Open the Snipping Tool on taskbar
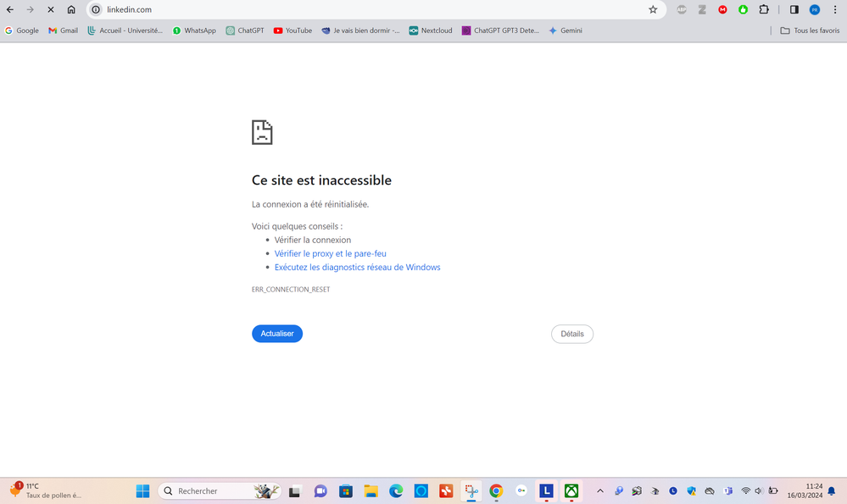This screenshot has width=847, height=504. point(471,491)
